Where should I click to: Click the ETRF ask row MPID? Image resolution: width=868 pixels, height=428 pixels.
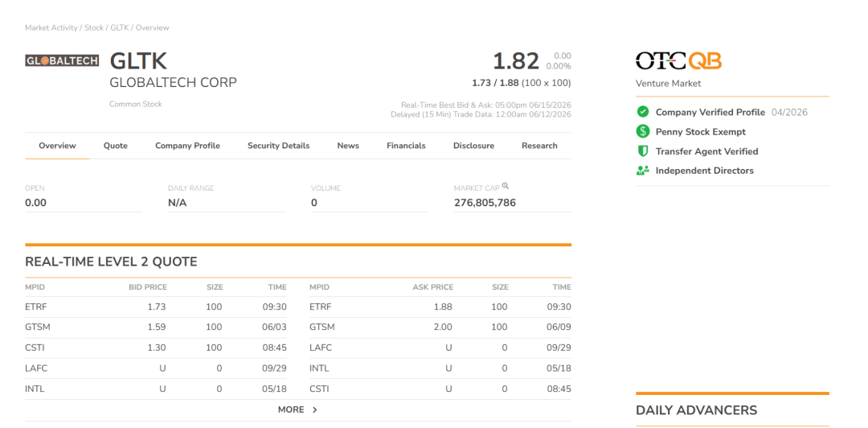pyautogui.click(x=321, y=307)
